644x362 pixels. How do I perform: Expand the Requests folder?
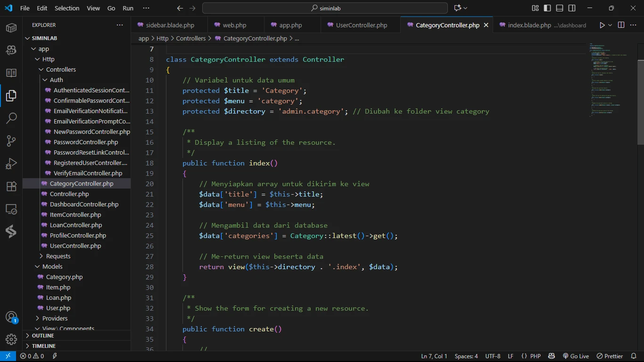click(x=58, y=256)
